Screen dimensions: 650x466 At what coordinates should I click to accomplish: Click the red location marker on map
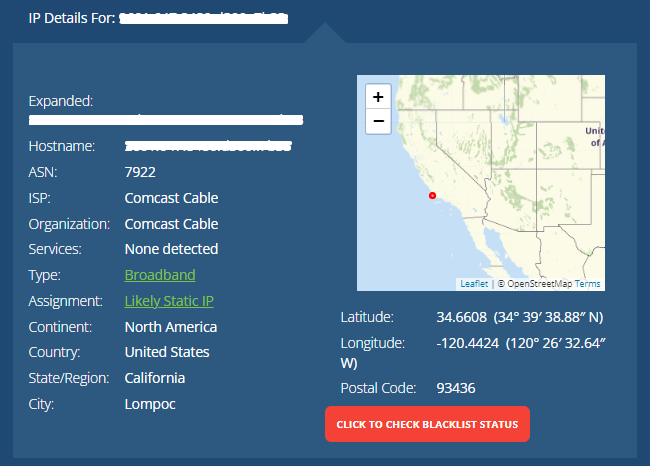432,195
